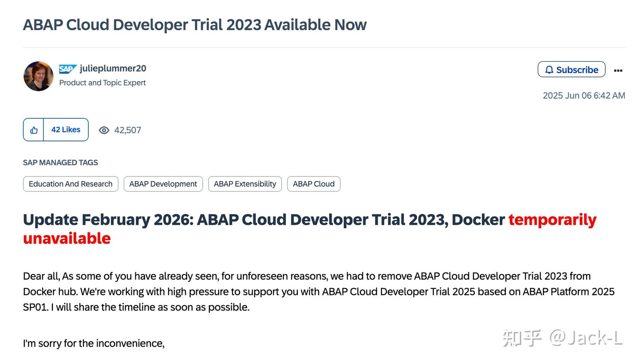Open julieplummer20 profile link
Viewport: 639px width, 364px height.
pyautogui.click(x=113, y=68)
